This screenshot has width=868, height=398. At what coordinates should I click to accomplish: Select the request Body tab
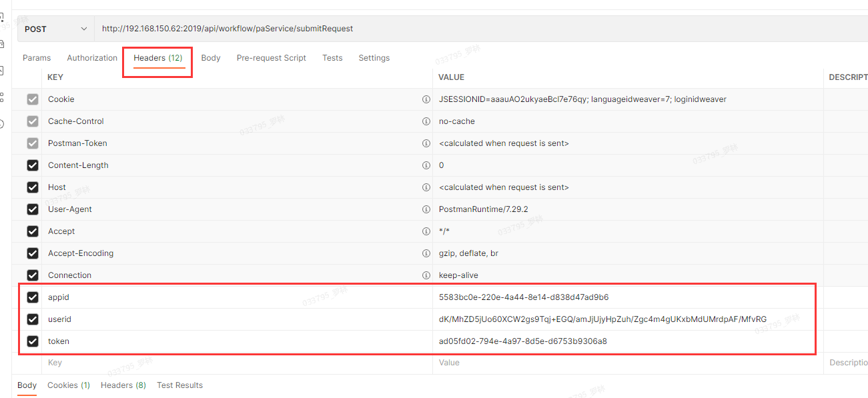(x=210, y=58)
